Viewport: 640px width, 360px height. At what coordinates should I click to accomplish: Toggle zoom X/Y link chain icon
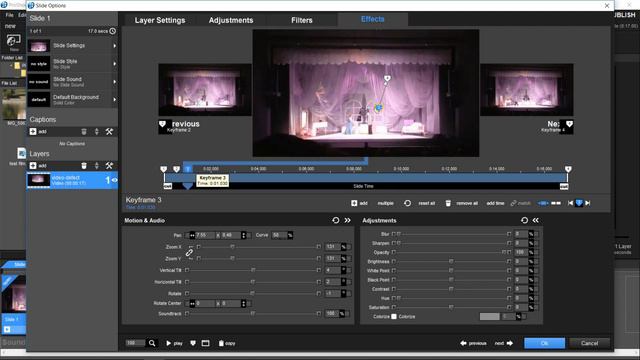point(189,253)
